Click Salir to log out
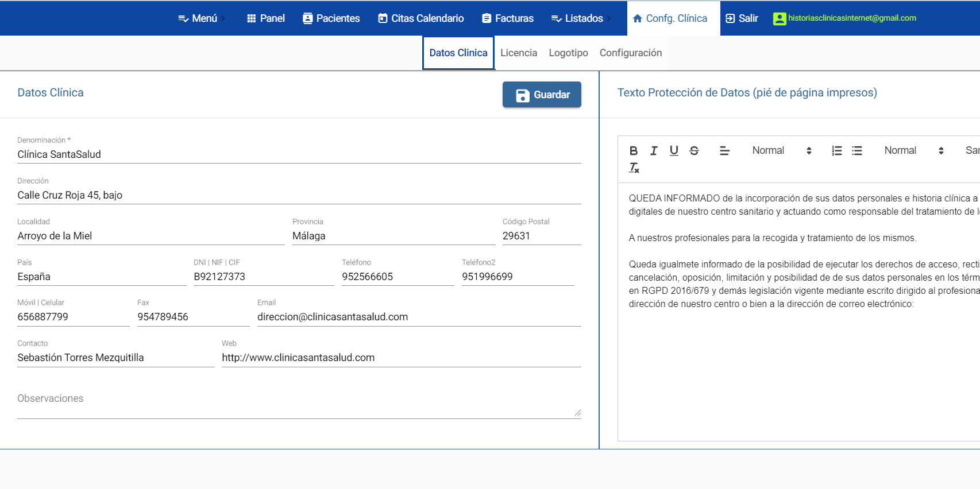The height and width of the screenshot is (489, 980). 742,18
